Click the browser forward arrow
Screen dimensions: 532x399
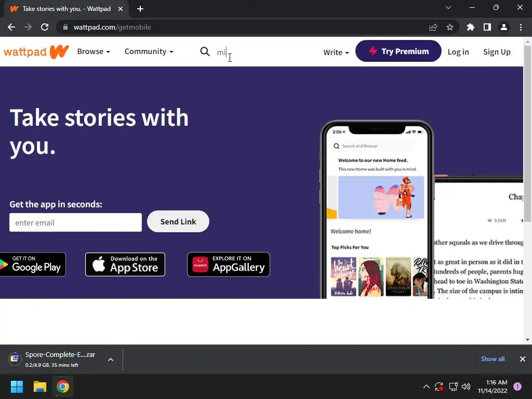[28, 27]
